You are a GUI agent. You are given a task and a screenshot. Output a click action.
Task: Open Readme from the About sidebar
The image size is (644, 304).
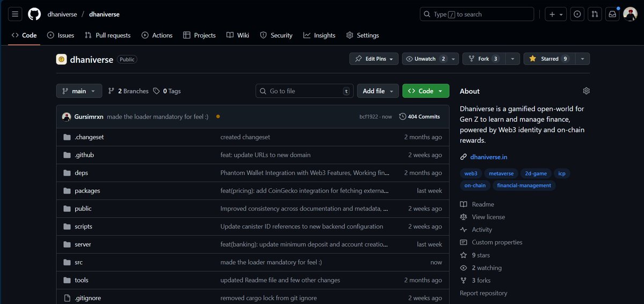click(477, 204)
